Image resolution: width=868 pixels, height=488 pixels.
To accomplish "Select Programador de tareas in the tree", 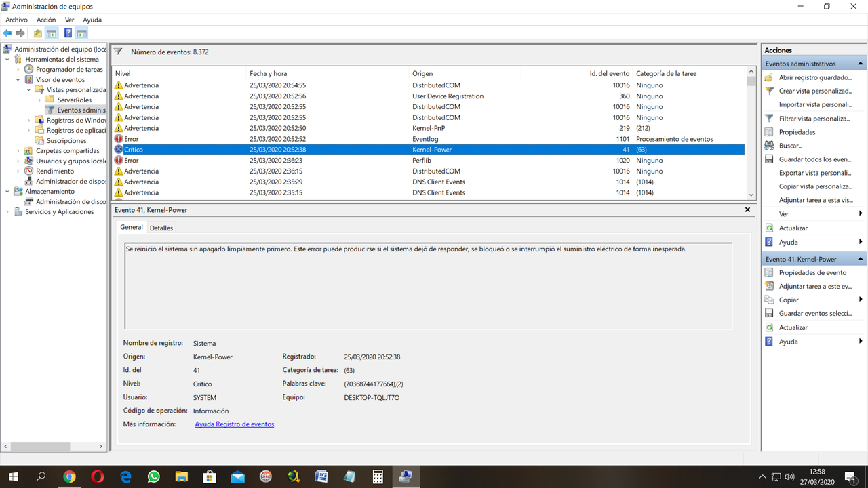I will click(69, 69).
